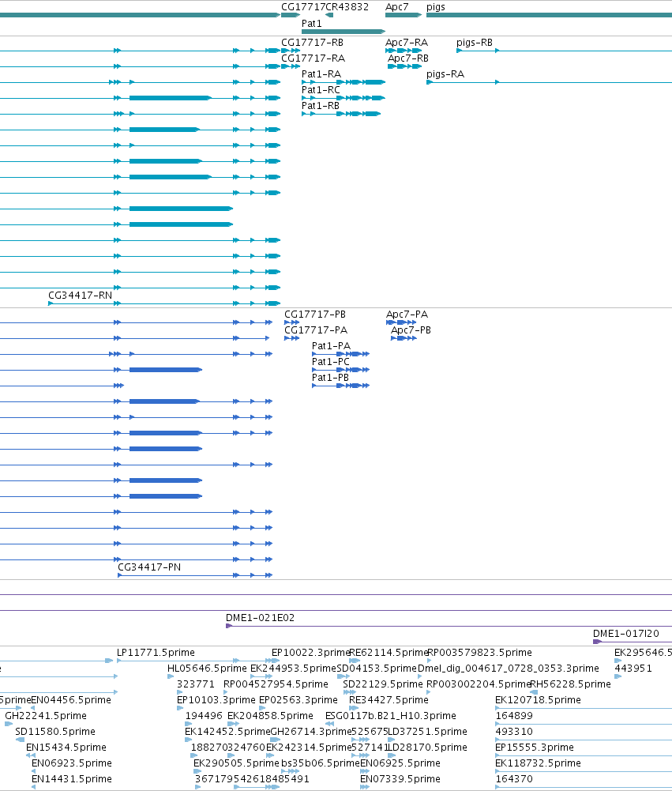The image size is (672, 791).
Task: Click the 323771 feature label
Action: (196, 684)
